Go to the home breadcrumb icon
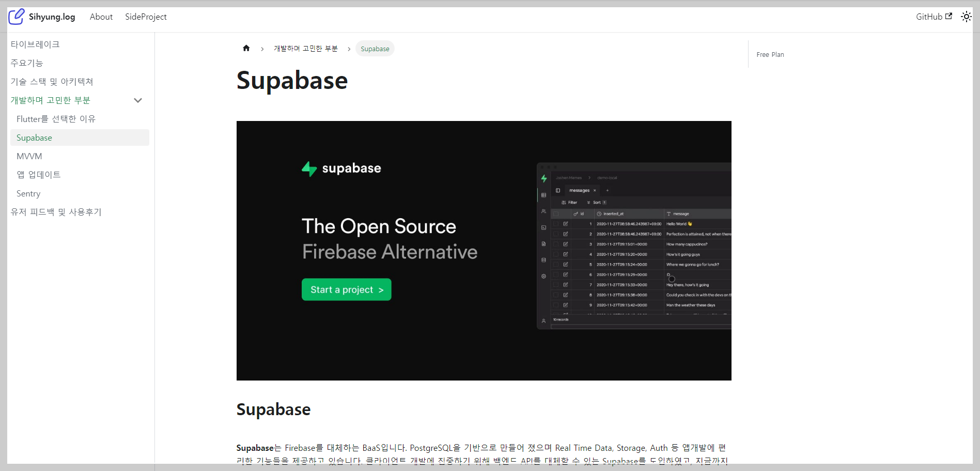Screen dimensions: 980x471 (x=246, y=48)
